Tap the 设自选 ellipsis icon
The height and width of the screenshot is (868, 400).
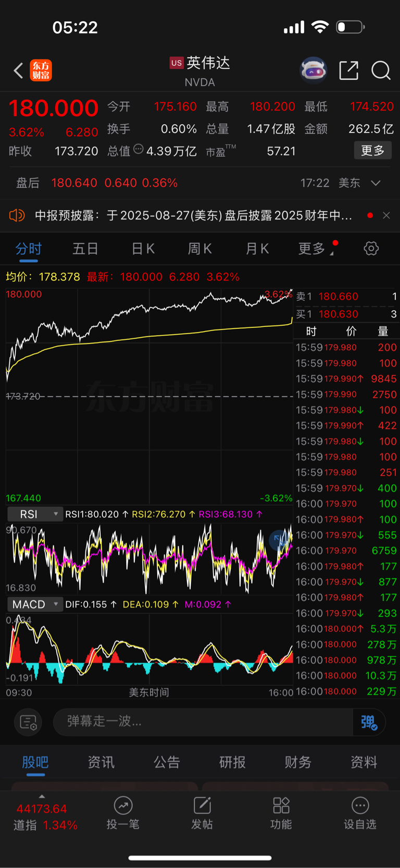click(360, 805)
